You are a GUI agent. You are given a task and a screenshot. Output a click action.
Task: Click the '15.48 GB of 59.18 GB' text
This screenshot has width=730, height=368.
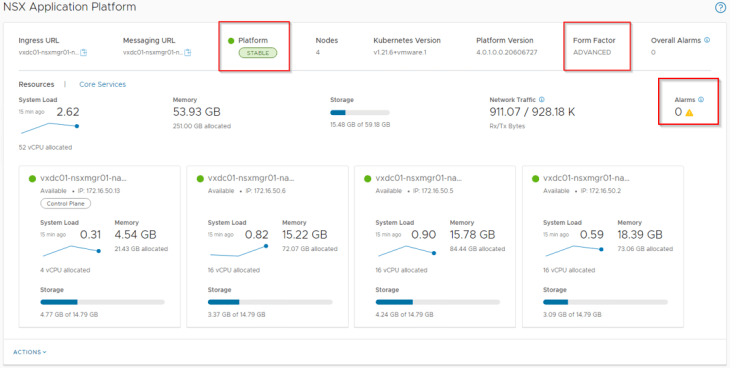(360, 125)
